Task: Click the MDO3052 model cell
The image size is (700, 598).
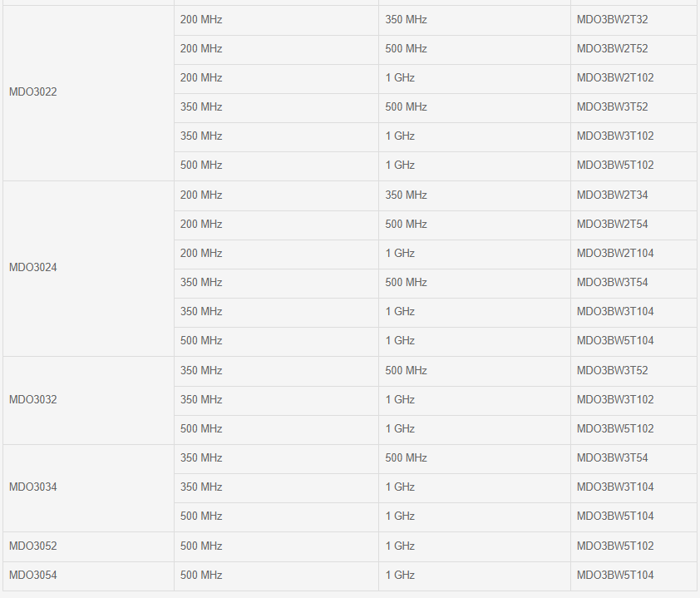Action: [33, 546]
